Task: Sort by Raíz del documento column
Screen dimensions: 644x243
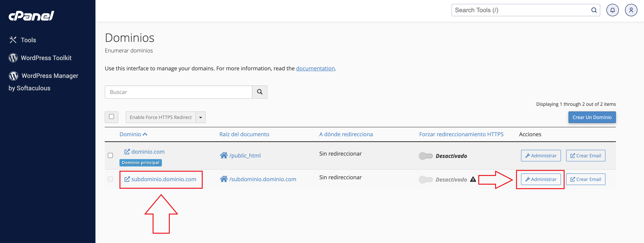Action: [x=244, y=134]
